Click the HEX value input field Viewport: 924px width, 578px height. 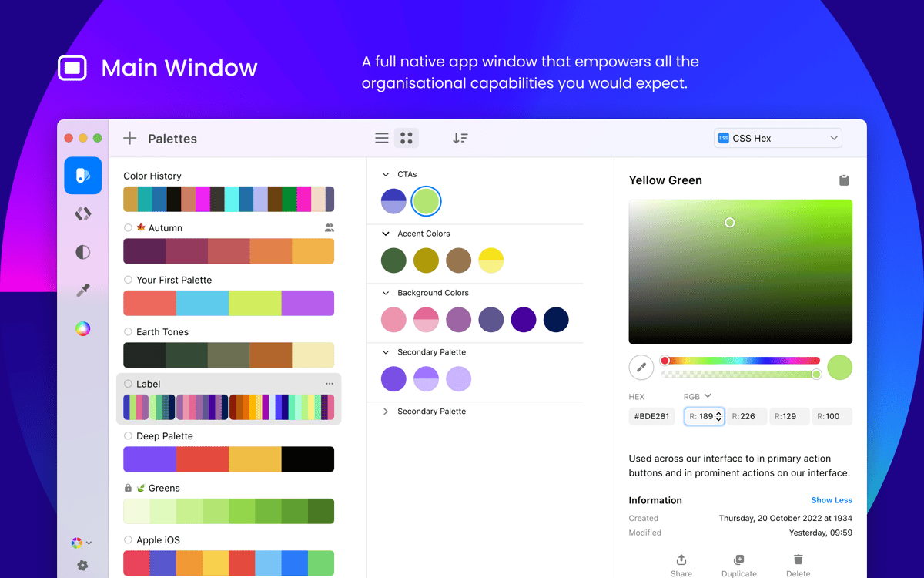click(653, 416)
